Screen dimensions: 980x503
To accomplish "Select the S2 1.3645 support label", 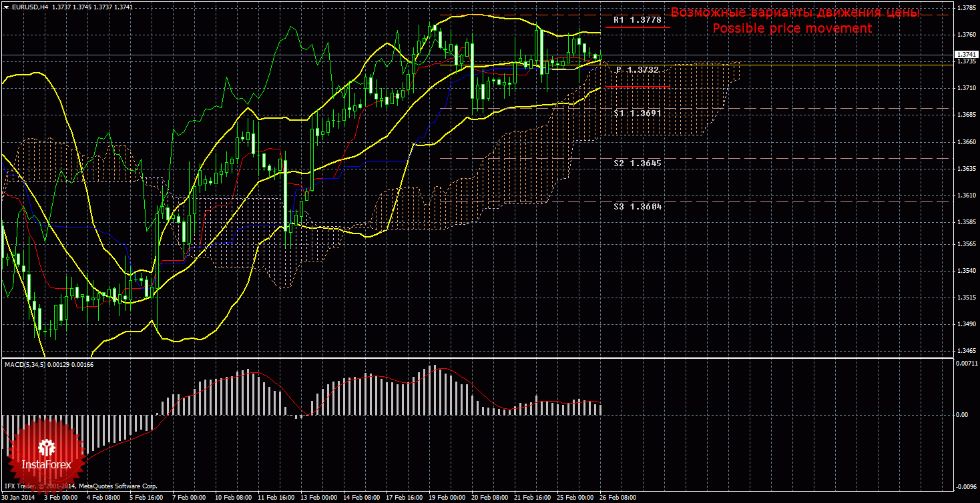I will (x=638, y=163).
